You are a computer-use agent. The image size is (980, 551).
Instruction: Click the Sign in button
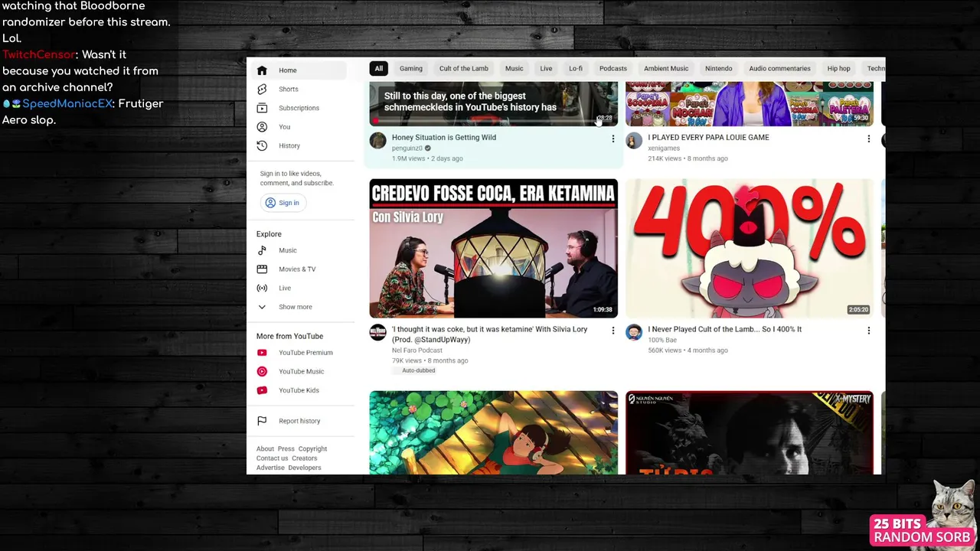pyautogui.click(x=283, y=203)
